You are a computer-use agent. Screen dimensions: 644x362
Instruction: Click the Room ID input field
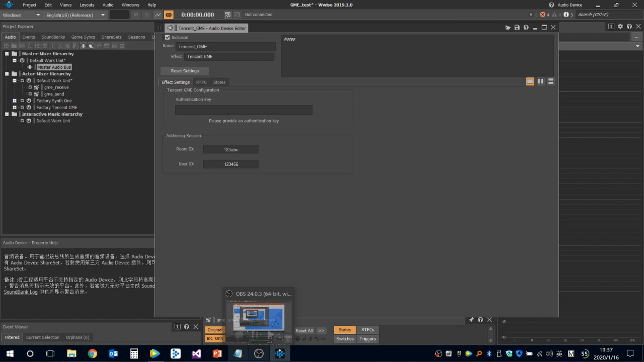click(231, 149)
